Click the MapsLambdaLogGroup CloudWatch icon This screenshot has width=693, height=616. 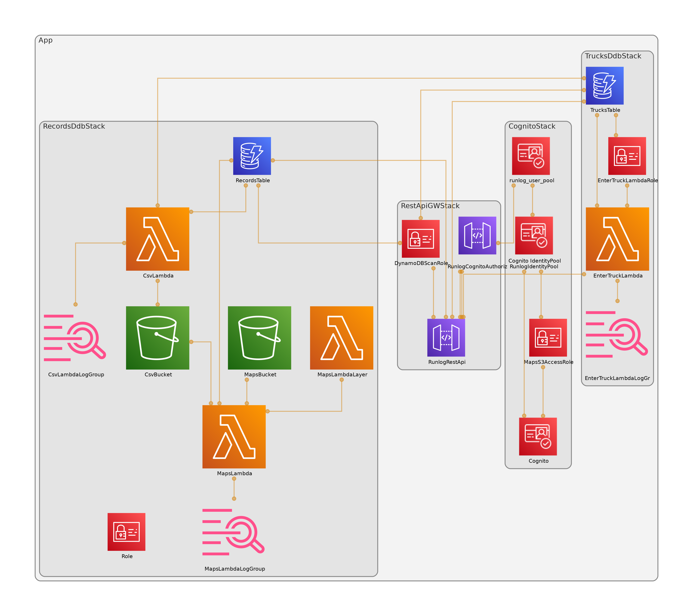coord(233,532)
